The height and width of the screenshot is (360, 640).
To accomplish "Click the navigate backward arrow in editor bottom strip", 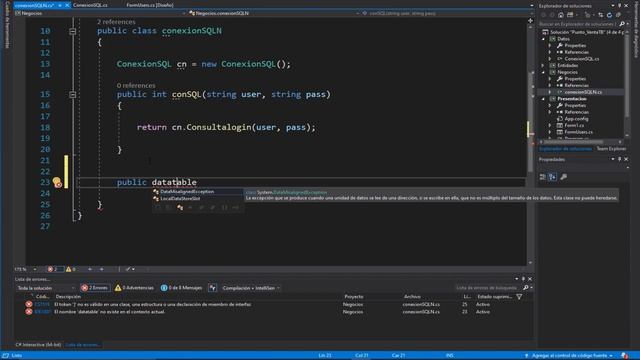I will [x=90, y=269].
